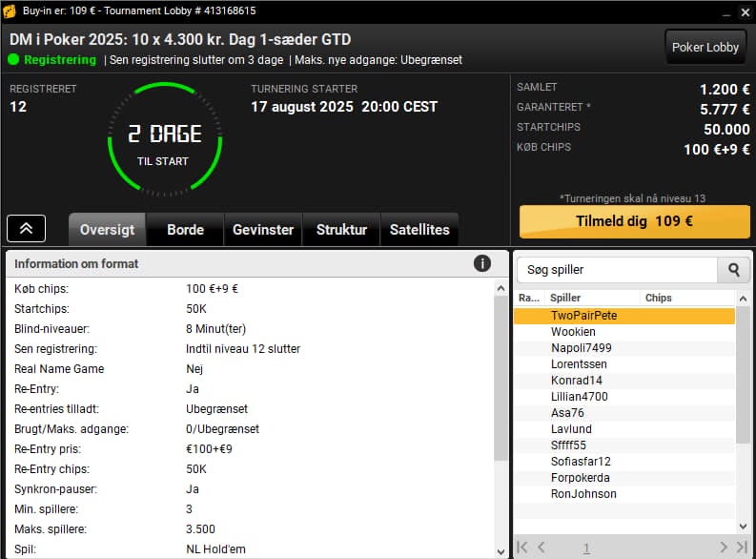
Task: Go to first page of player list
Action: point(522,547)
